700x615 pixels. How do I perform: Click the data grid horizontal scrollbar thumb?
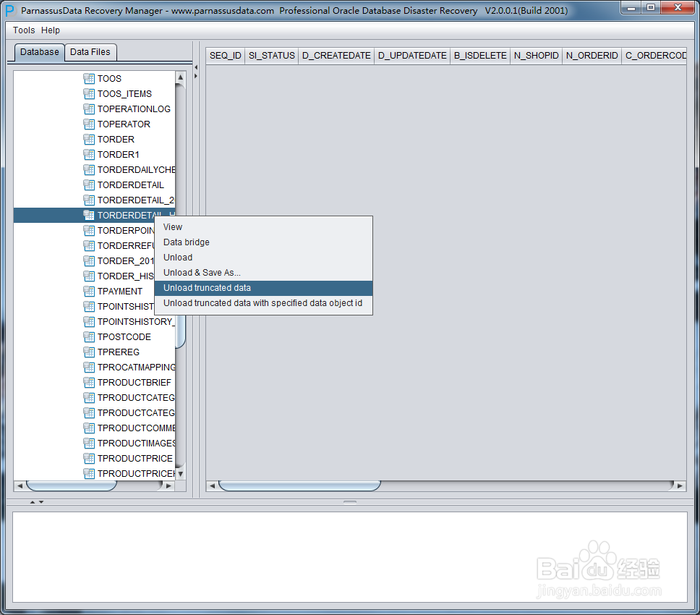(299, 486)
